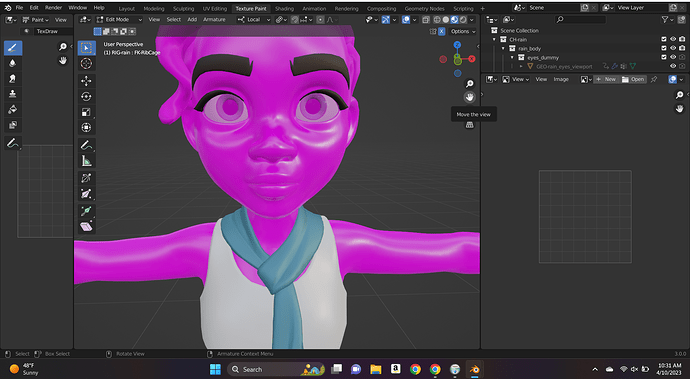690x379 pixels.
Task: Hide CH-rain collection with eye icon
Action: coord(673,39)
